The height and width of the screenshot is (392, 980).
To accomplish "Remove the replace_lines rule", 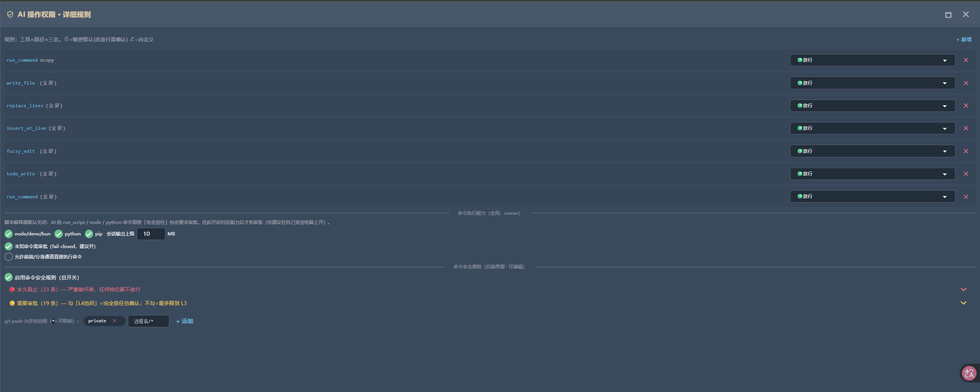I will point(966,106).
